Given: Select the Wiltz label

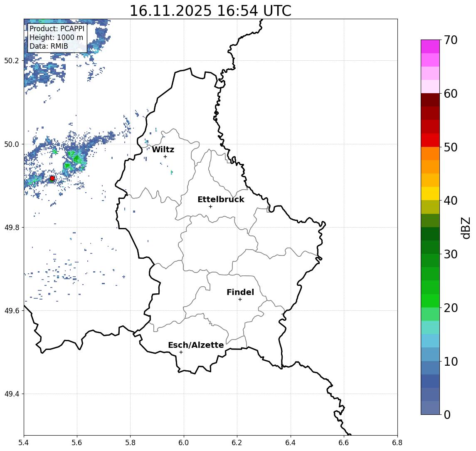Looking at the screenshot, I should 163,149.
